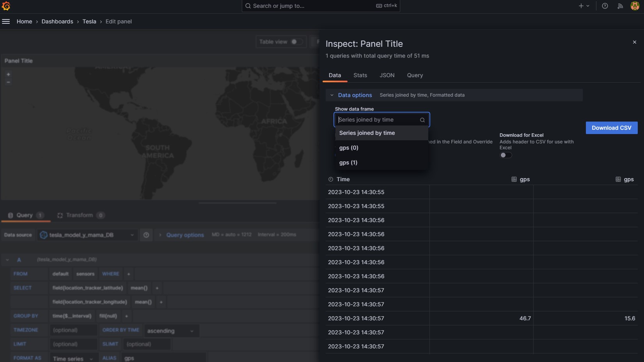644x362 pixels.
Task: Add a GROUP BY clause with plus
Action: pos(126,316)
